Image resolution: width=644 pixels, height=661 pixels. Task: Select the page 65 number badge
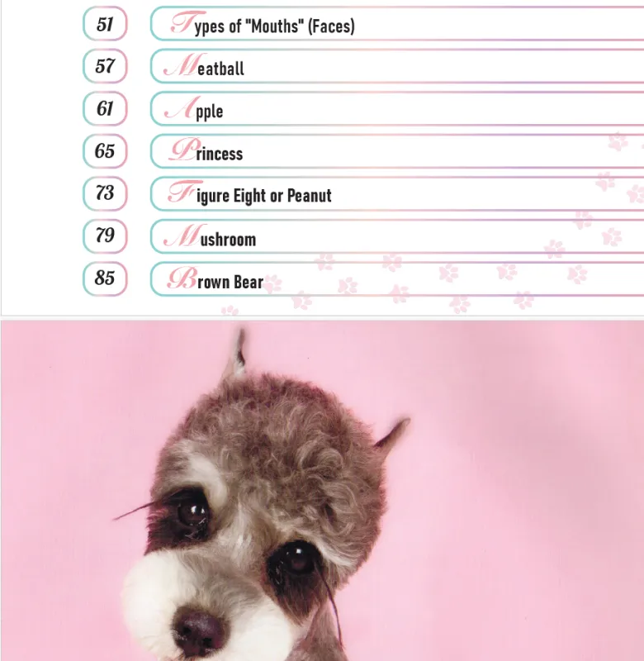(x=105, y=151)
